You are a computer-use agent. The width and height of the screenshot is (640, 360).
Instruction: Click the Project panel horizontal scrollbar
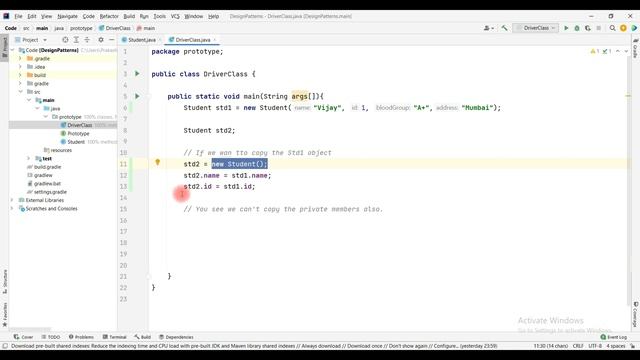pyautogui.click(x=29, y=329)
